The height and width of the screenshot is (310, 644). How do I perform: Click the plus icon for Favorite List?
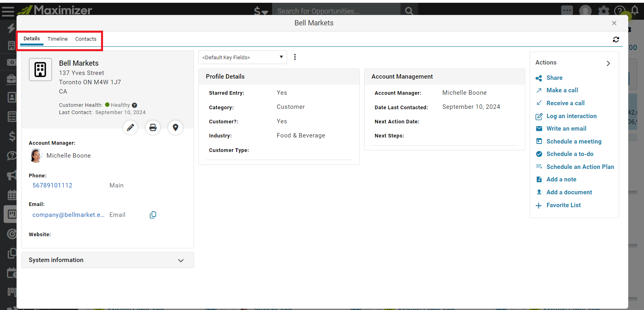click(539, 206)
